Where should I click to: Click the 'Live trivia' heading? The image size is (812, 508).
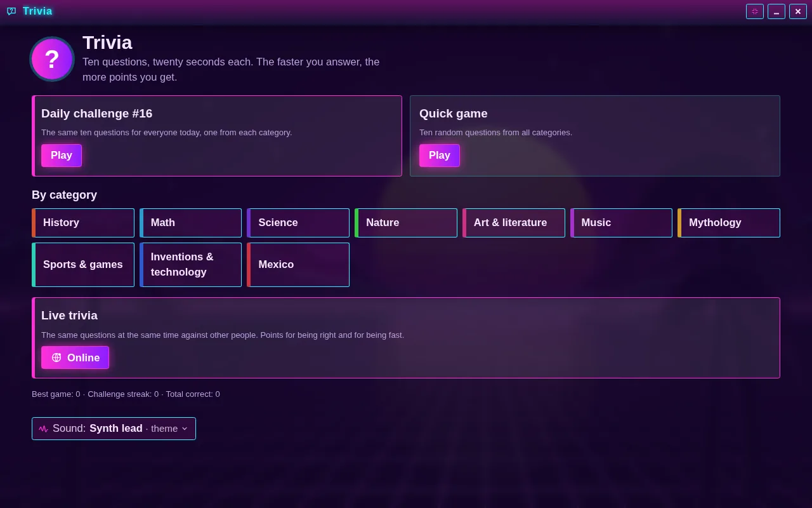point(69,316)
